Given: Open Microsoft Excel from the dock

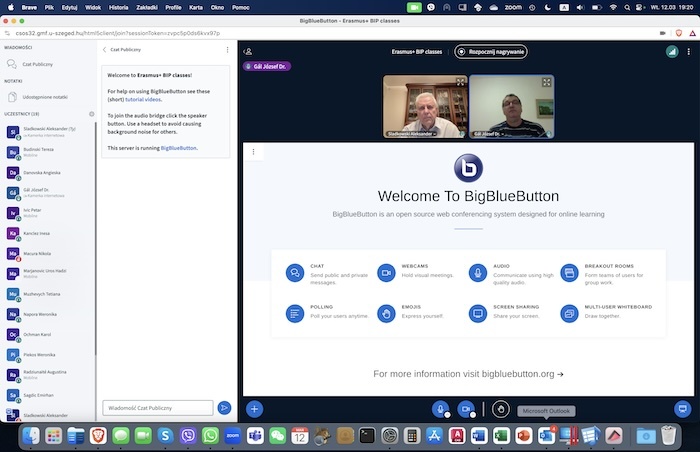Looking at the screenshot, I should (x=501, y=435).
